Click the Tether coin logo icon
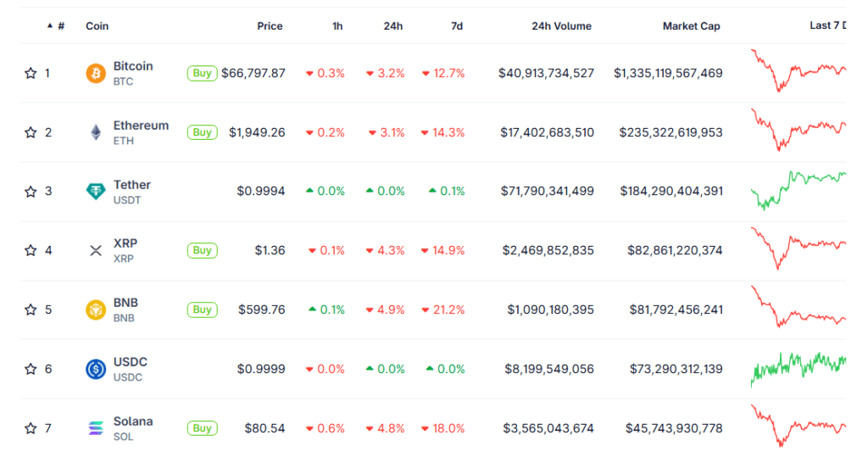This screenshot has width=868, height=452. point(96,192)
